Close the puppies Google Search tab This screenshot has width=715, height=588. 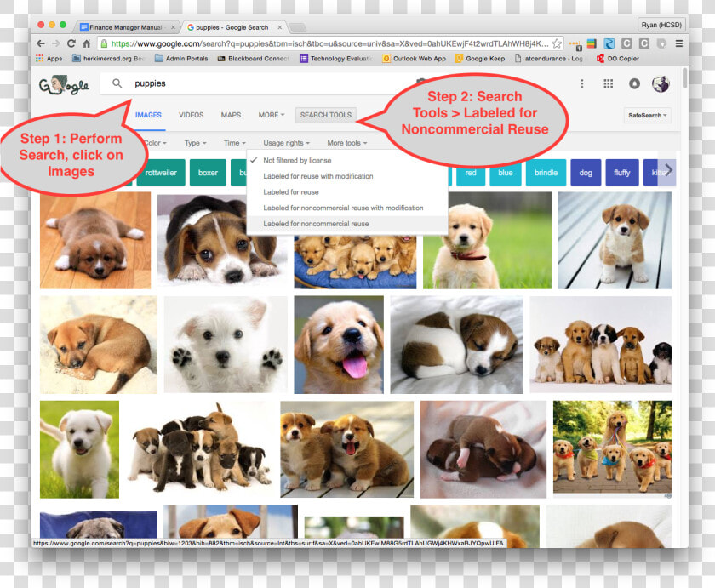[279, 27]
